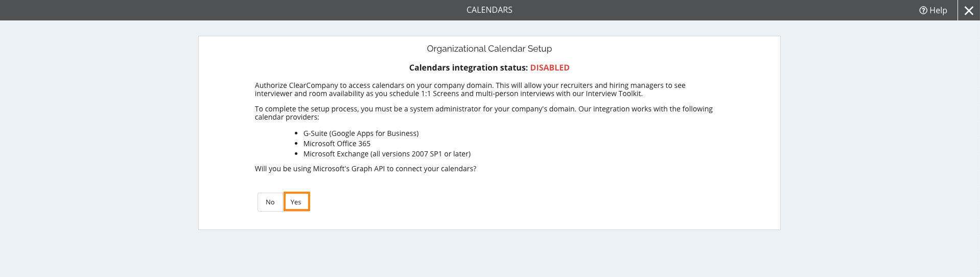Click the Microsoft Office 365 list item
The height and width of the screenshot is (277, 980).
pos(337,144)
